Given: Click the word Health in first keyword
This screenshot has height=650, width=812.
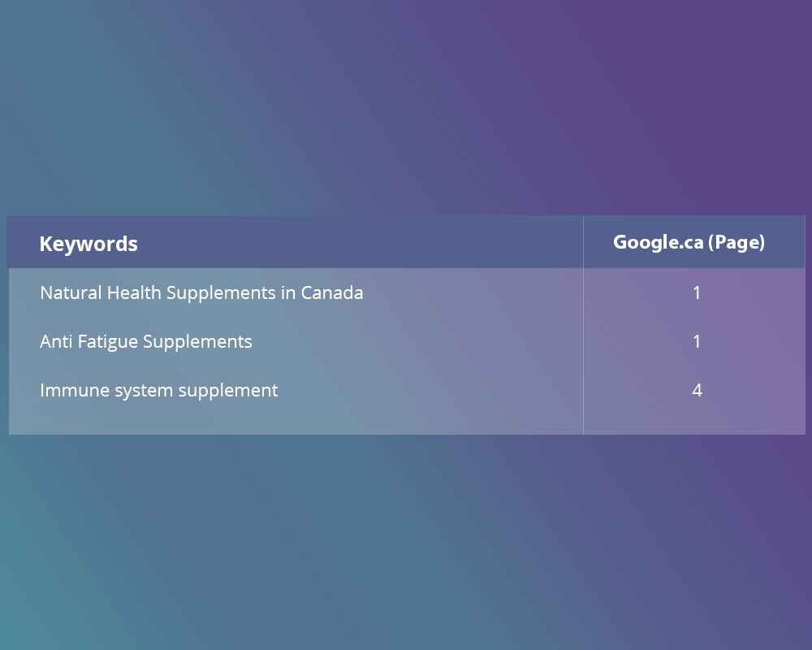Looking at the screenshot, I should pyautogui.click(x=134, y=292).
